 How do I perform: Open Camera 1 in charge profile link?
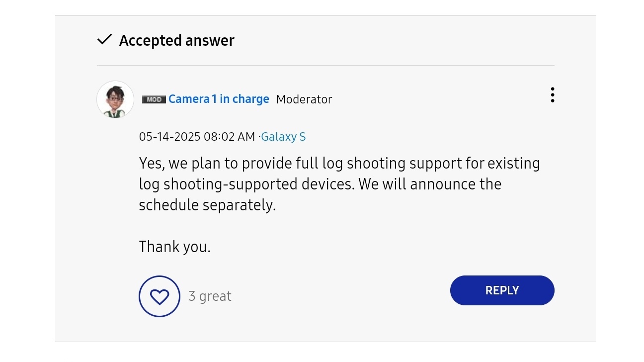[x=219, y=99]
